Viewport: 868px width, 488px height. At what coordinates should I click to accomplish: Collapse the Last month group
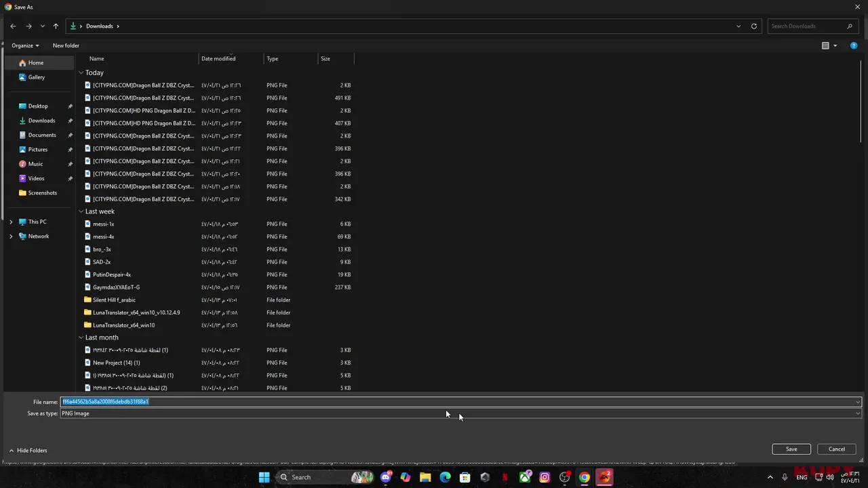point(81,338)
